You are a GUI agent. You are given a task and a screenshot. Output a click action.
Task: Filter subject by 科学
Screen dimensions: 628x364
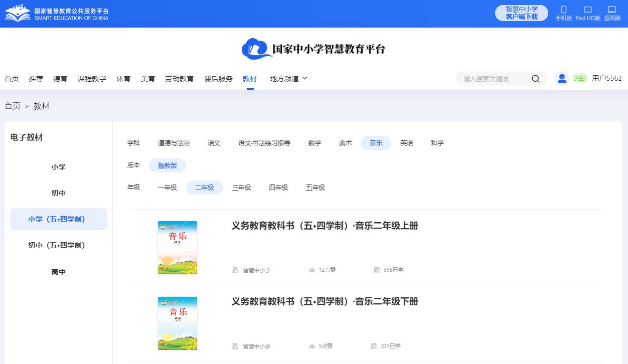point(437,143)
